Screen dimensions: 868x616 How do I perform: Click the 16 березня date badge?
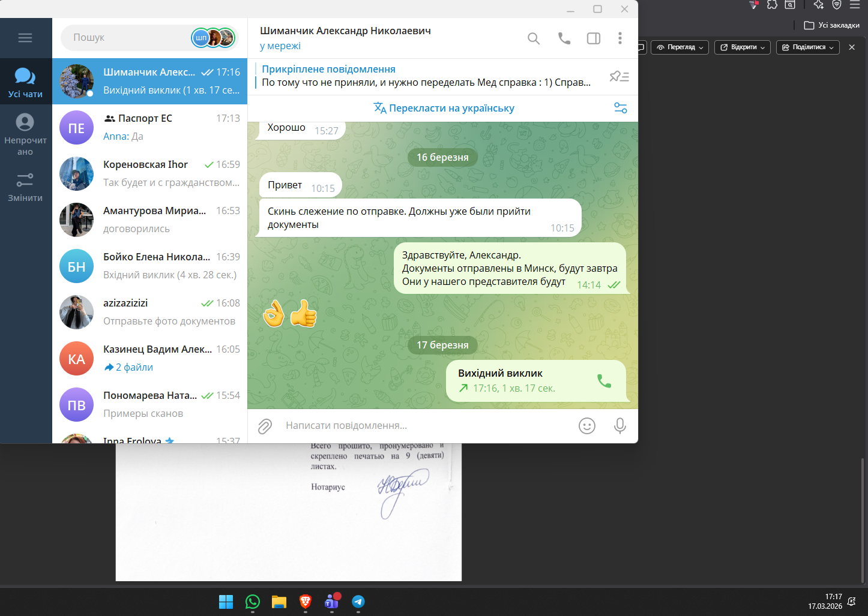click(x=442, y=157)
